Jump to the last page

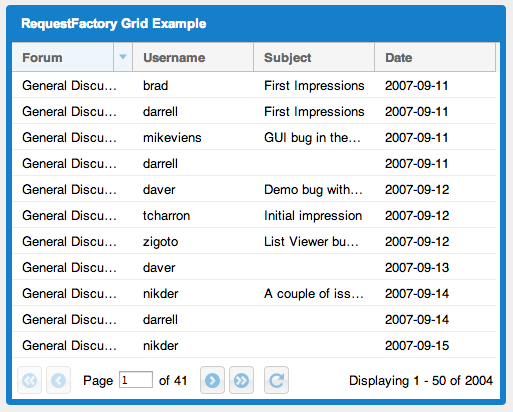(241, 380)
